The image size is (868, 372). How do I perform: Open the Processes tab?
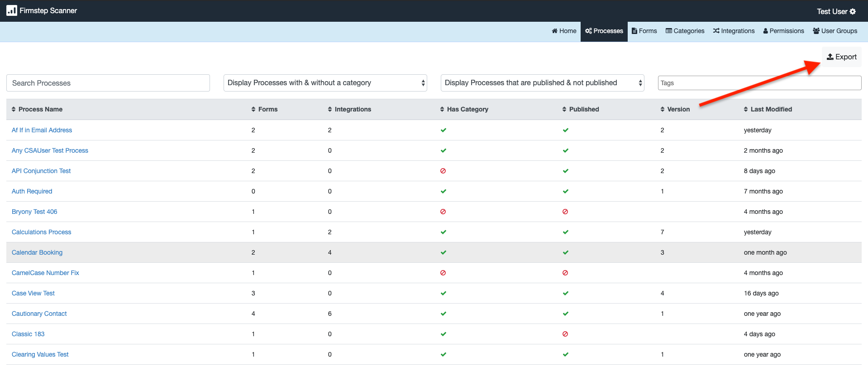(x=604, y=31)
